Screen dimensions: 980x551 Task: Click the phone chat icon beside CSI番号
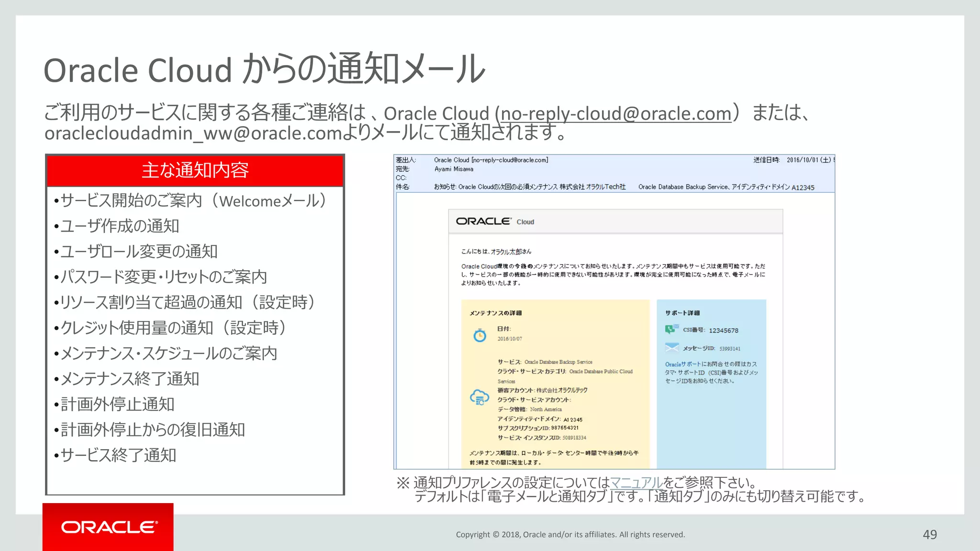(672, 329)
